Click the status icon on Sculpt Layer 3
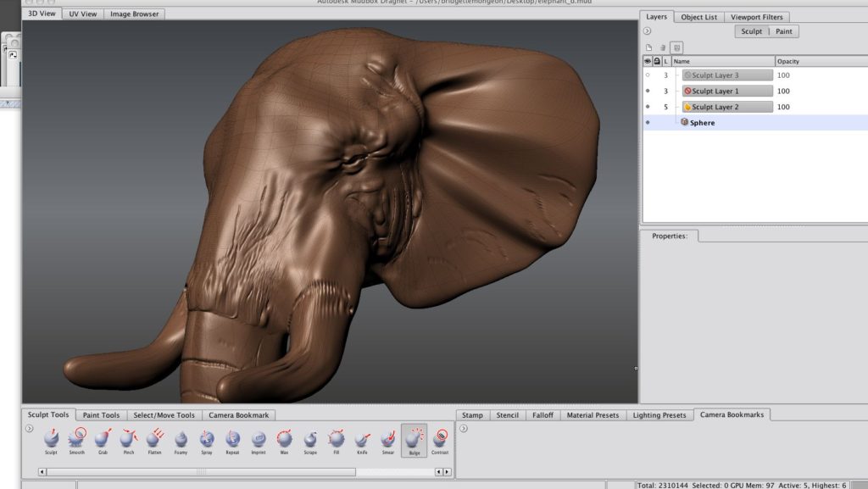868x489 pixels. point(687,75)
